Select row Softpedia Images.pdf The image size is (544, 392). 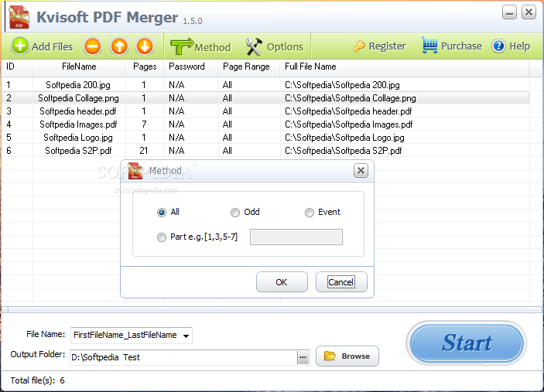pos(265,124)
